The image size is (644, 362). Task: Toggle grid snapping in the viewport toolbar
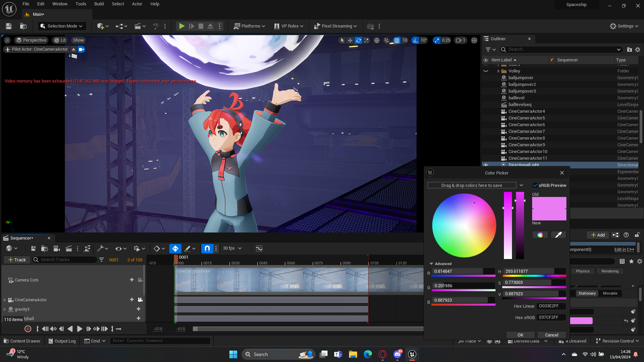pyautogui.click(x=397, y=40)
